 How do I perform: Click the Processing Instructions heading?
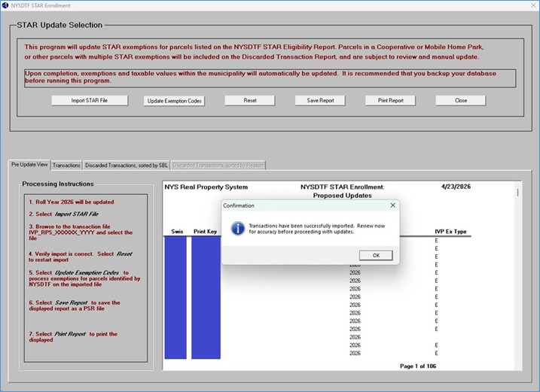tap(58, 184)
